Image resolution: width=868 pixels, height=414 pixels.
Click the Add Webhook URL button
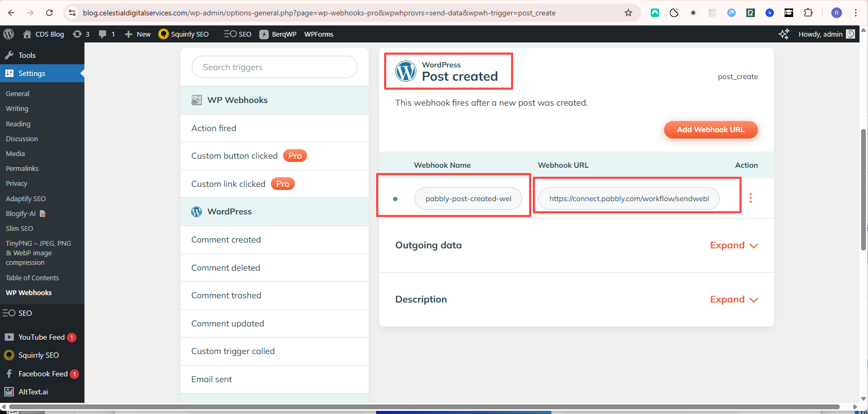click(x=711, y=130)
